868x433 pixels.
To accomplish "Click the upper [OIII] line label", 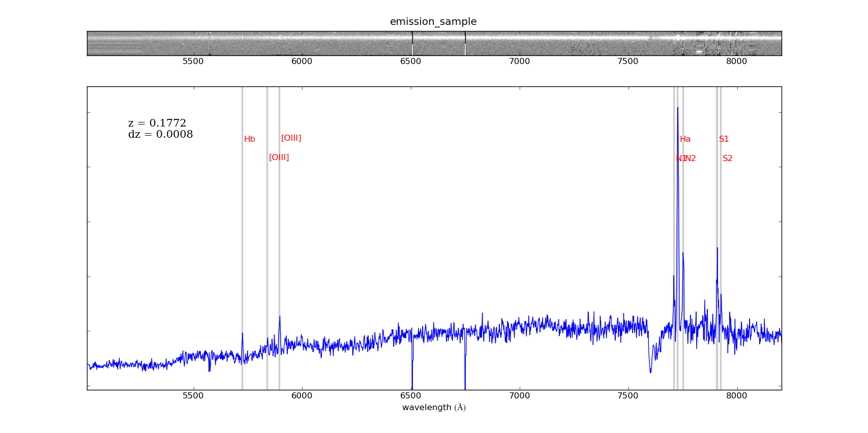I will pos(291,138).
